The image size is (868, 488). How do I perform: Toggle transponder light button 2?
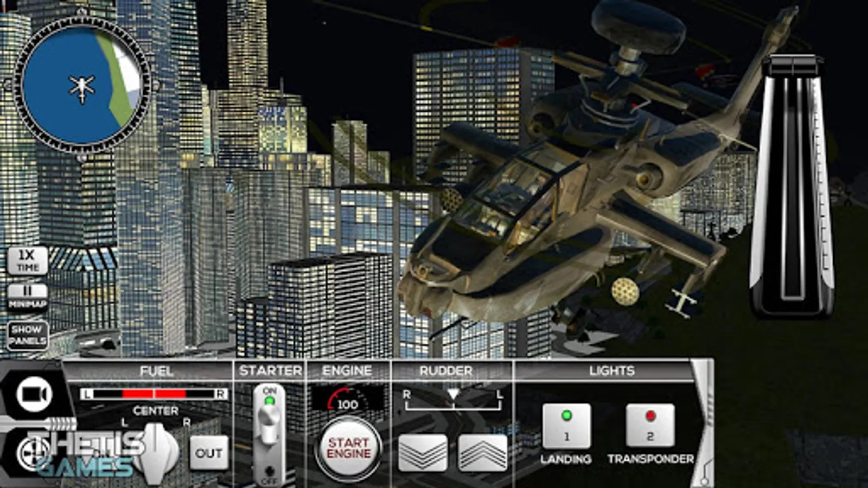[650, 426]
